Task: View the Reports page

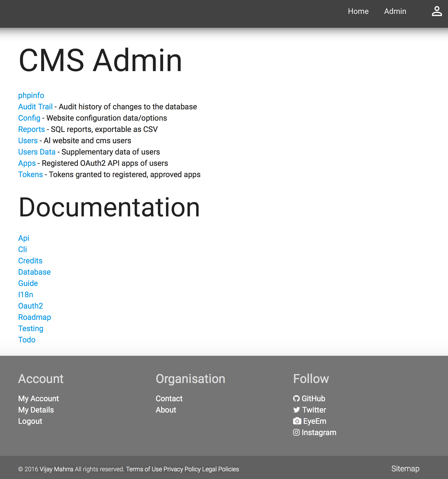Action: [x=32, y=129]
